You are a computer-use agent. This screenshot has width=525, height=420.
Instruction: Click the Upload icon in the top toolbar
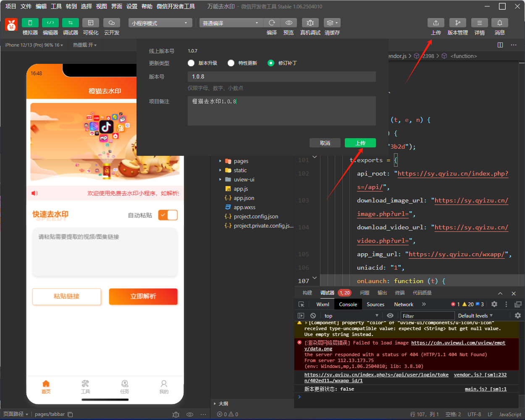[x=436, y=23]
